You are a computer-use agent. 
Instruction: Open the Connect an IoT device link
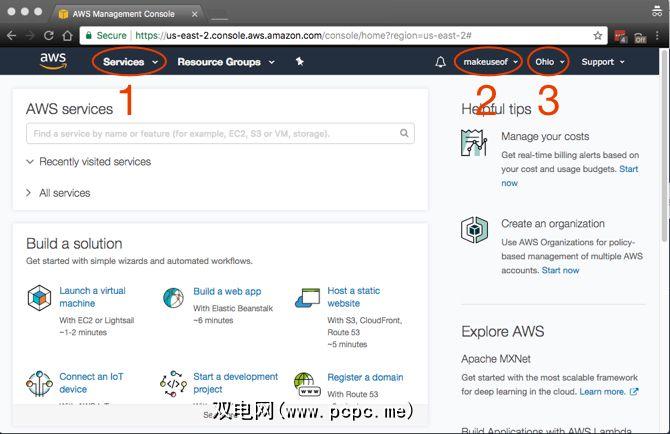(x=91, y=383)
